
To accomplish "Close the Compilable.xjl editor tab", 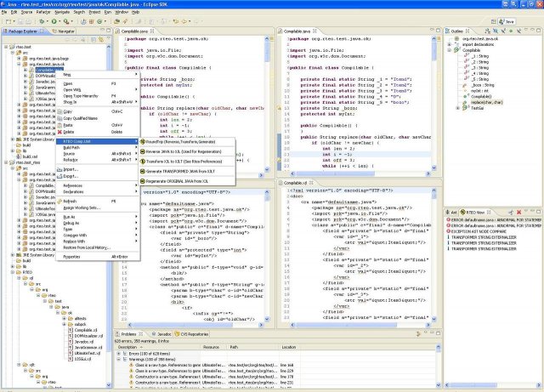I will pyautogui.click(x=311, y=183).
